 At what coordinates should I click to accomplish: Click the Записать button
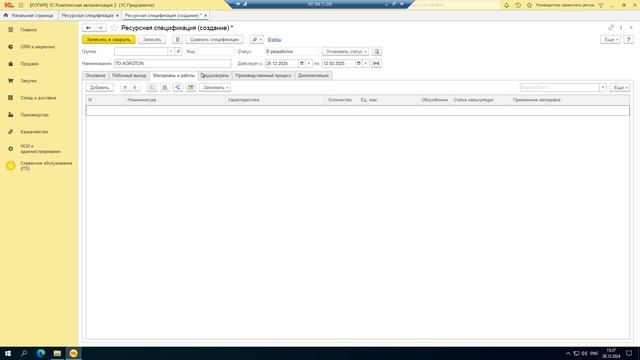pyautogui.click(x=152, y=40)
